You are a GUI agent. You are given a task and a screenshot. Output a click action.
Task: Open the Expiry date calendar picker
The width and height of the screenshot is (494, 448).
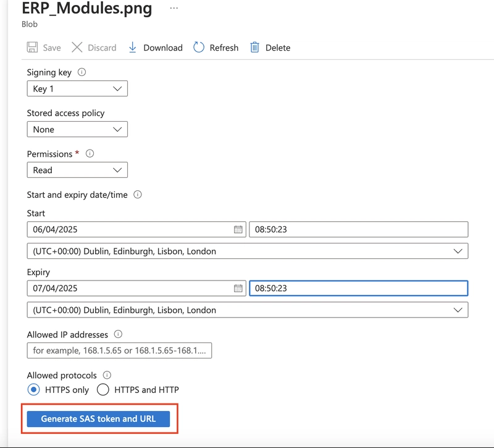tap(238, 288)
